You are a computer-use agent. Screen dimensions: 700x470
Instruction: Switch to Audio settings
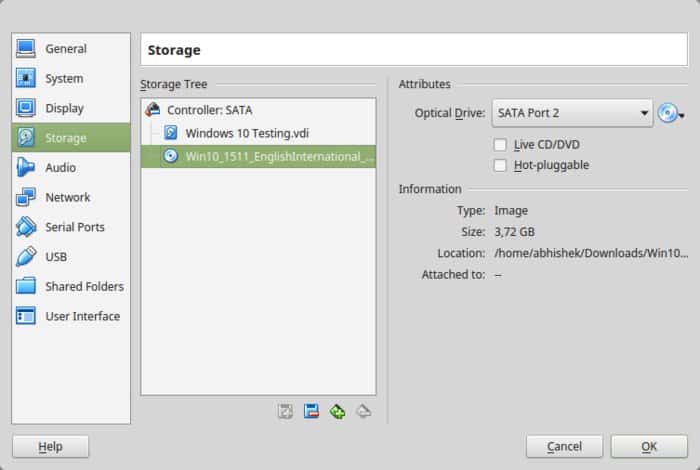[x=60, y=167]
